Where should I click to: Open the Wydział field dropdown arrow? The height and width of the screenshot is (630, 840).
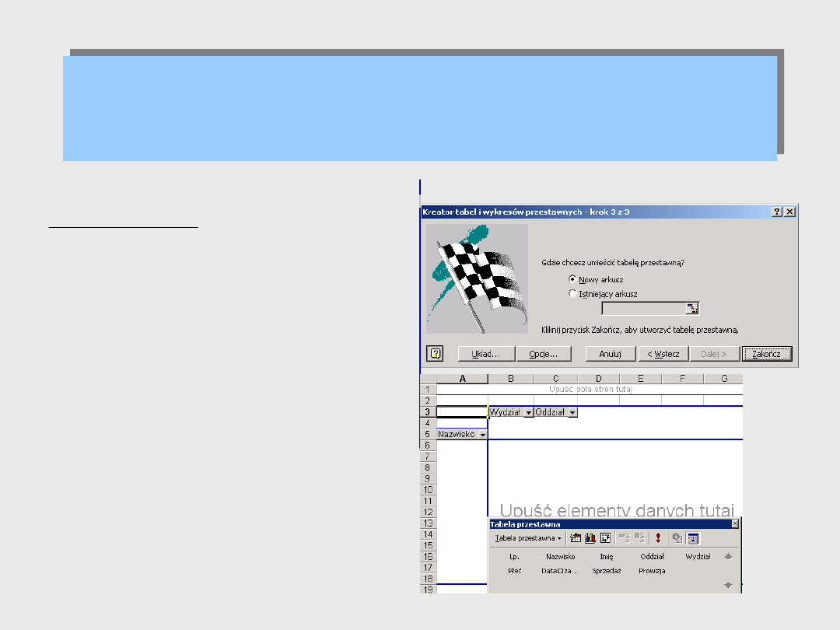pyautogui.click(x=528, y=413)
